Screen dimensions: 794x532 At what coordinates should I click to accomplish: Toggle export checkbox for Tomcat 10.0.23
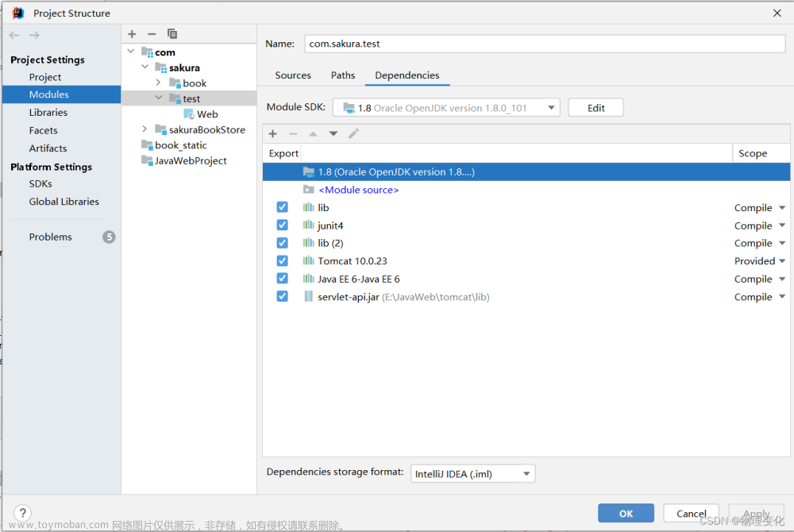point(282,260)
